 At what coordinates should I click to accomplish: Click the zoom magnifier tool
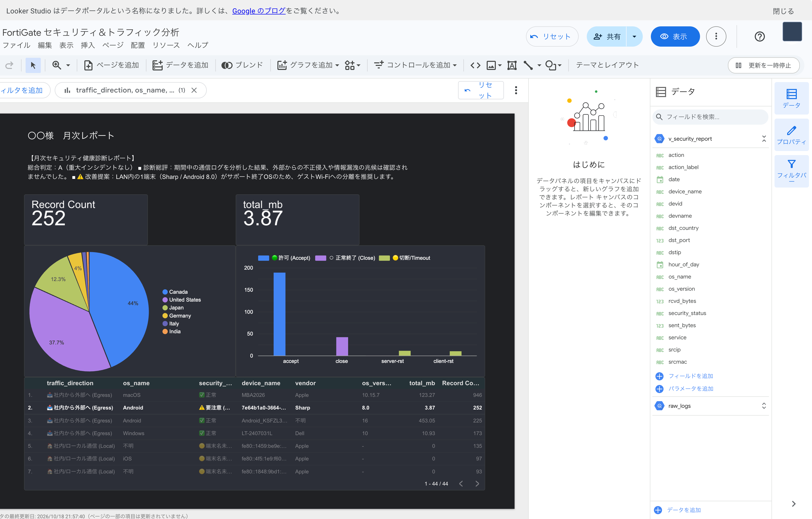tap(57, 65)
